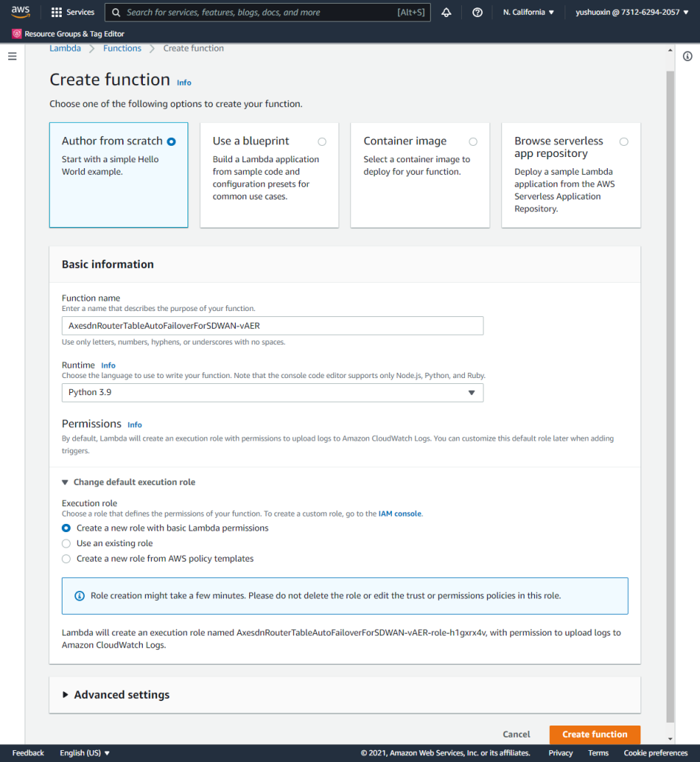700x762 pixels.
Task: Open the left hamburger navigation menu
Action: [12, 57]
